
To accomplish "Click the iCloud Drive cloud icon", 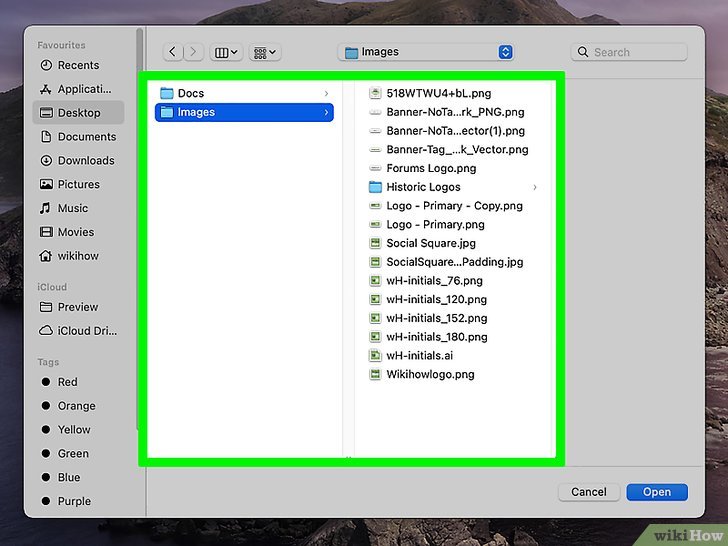I will (46, 331).
